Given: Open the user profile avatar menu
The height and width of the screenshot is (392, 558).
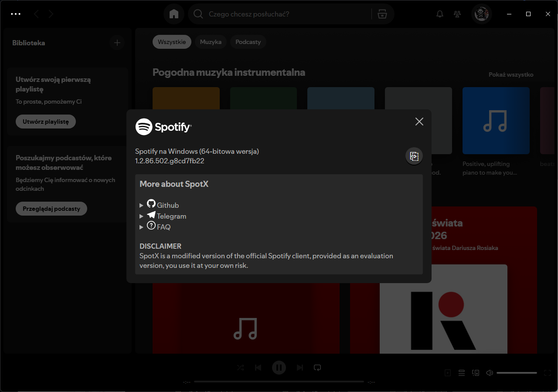Looking at the screenshot, I should click(x=482, y=14).
